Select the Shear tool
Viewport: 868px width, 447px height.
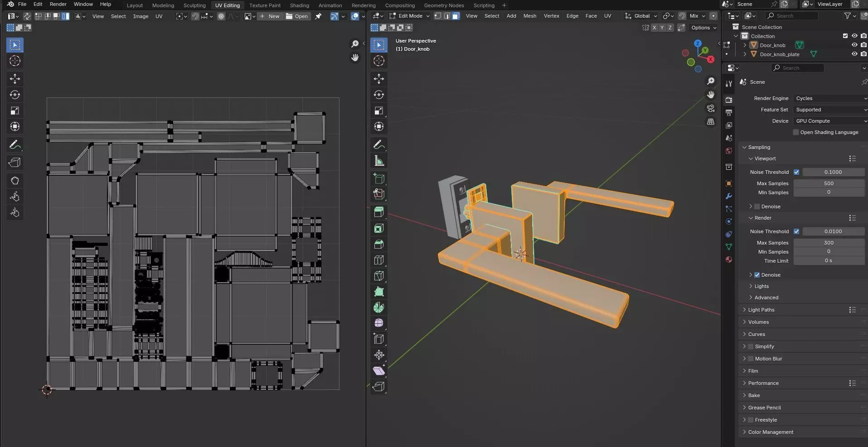click(x=379, y=371)
